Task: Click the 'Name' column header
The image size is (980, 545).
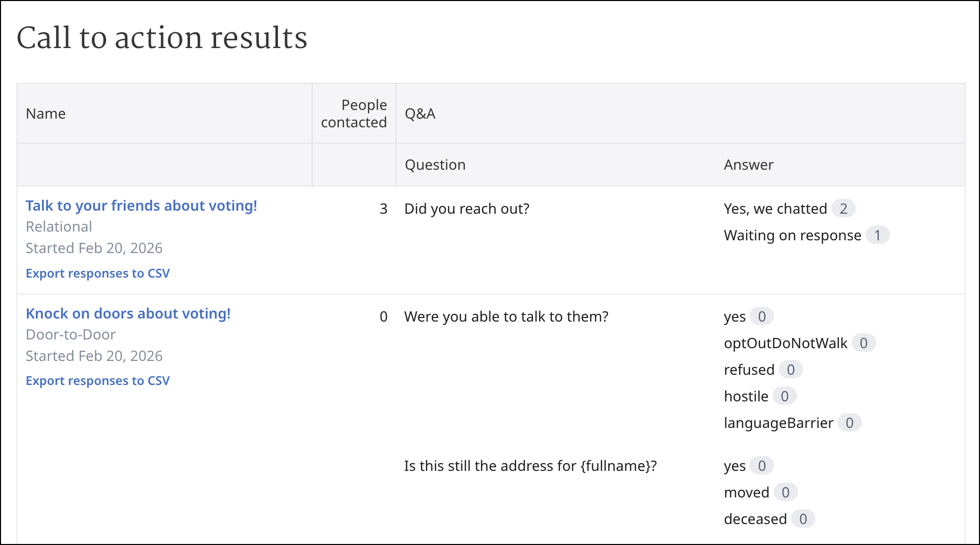Action: click(46, 113)
